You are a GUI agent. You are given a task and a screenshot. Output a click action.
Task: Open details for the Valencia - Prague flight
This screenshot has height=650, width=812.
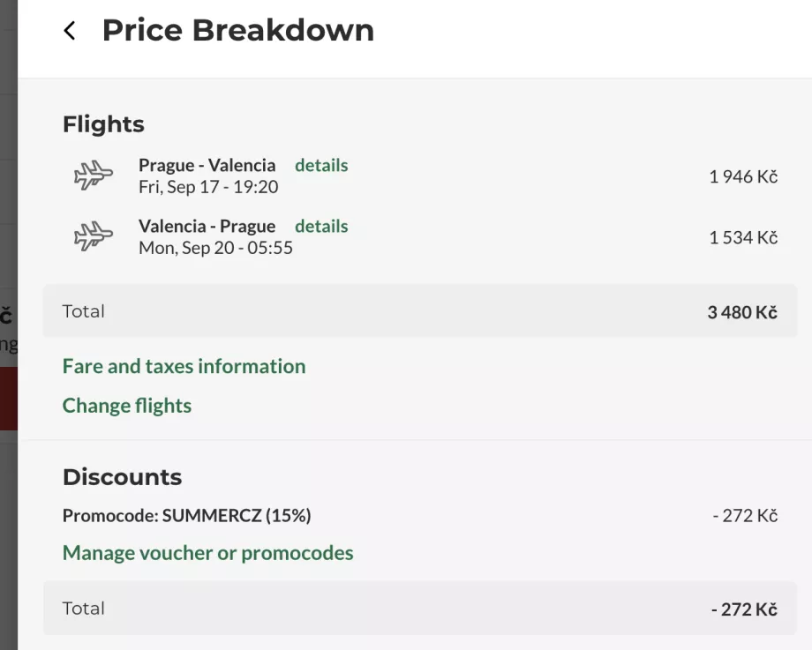(x=321, y=226)
